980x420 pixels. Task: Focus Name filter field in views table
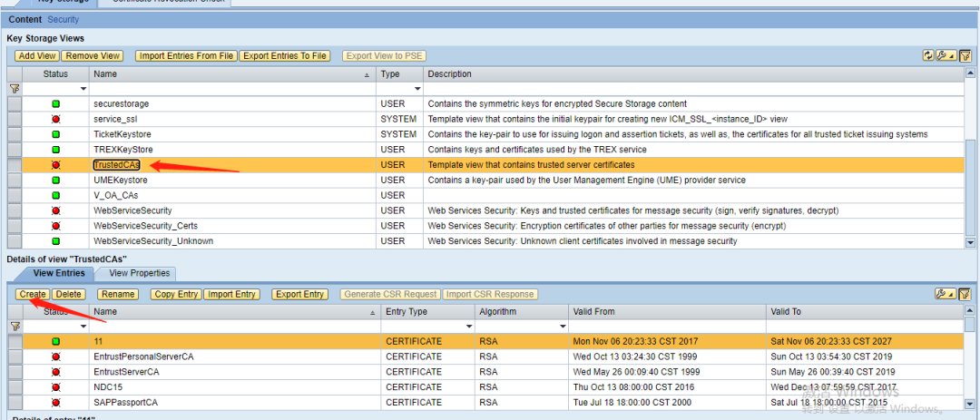(232, 90)
